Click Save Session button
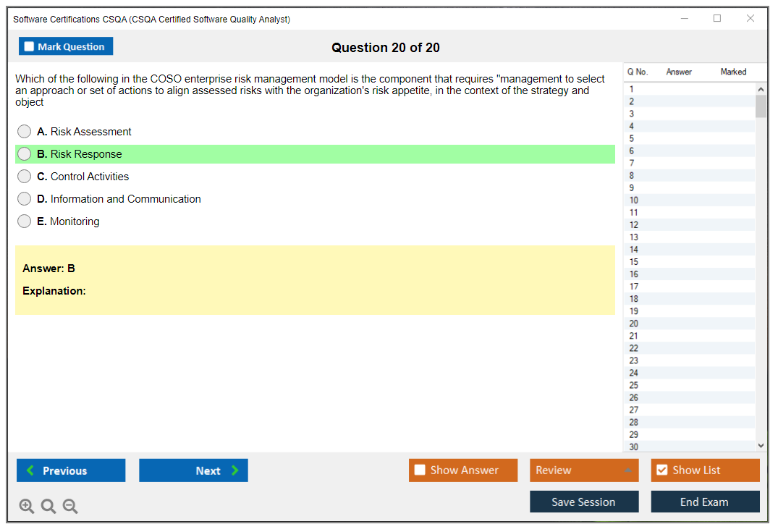This screenshot has width=778, height=532. click(x=583, y=502)
